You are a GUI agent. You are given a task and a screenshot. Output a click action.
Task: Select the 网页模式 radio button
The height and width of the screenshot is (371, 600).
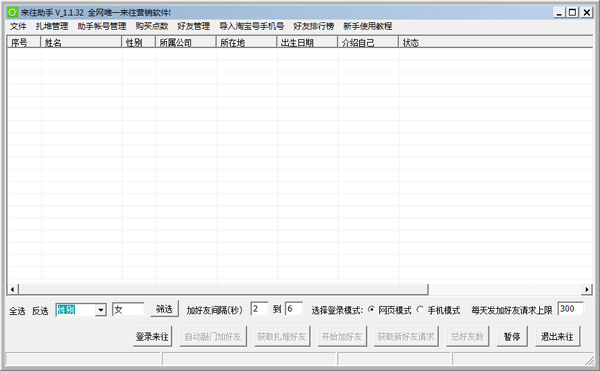[x=371, y=309]
